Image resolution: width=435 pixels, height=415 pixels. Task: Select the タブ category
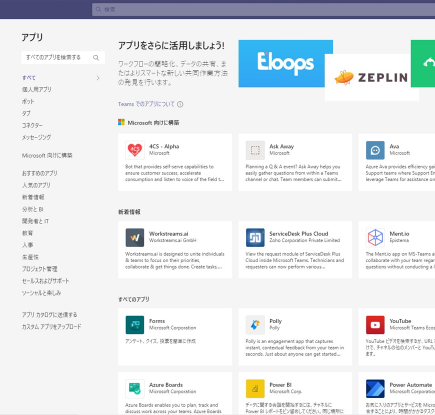pos(26,113)
